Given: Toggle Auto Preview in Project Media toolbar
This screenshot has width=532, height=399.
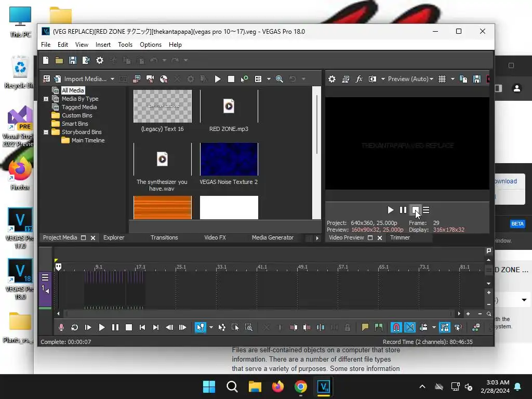Looking at the screenshot, I should (x=244, y=79).
